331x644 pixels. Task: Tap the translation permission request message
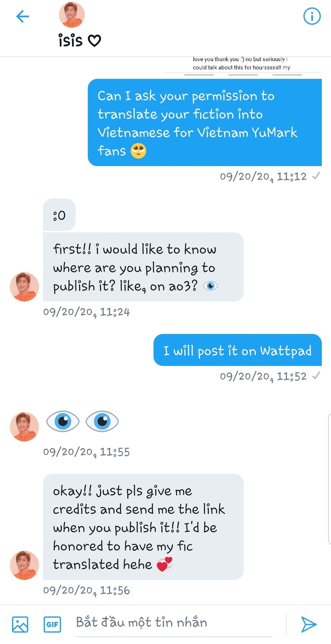(x=205, y=122)
